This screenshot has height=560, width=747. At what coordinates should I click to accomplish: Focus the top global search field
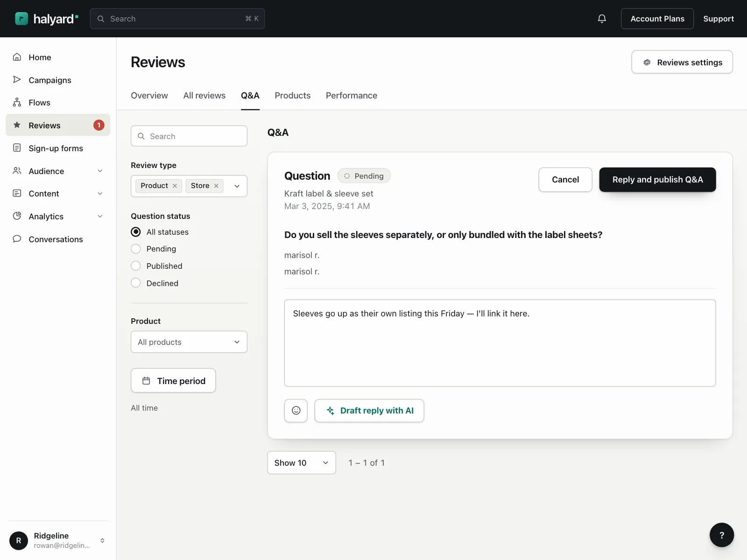pyautogui.click(x=177, y=19)
